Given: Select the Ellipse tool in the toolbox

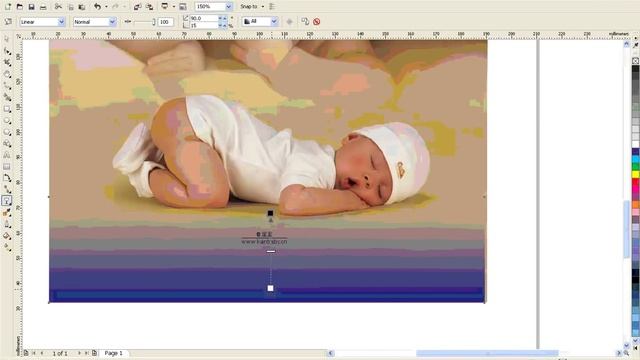Looking at the screenshot, I should coord(7,121).
